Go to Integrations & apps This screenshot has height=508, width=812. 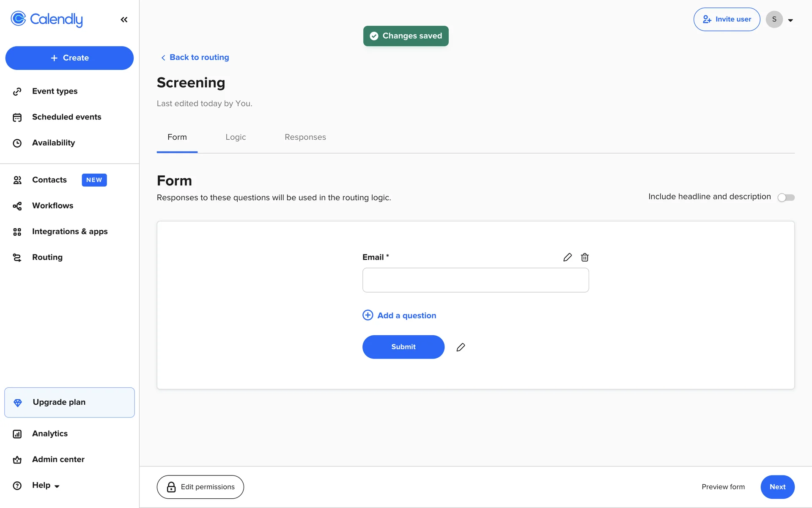(x=70, y=232)
